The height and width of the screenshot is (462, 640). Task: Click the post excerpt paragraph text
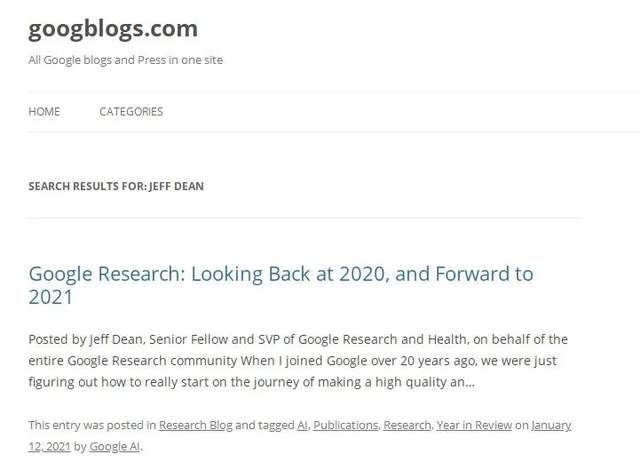click(298, 361)
